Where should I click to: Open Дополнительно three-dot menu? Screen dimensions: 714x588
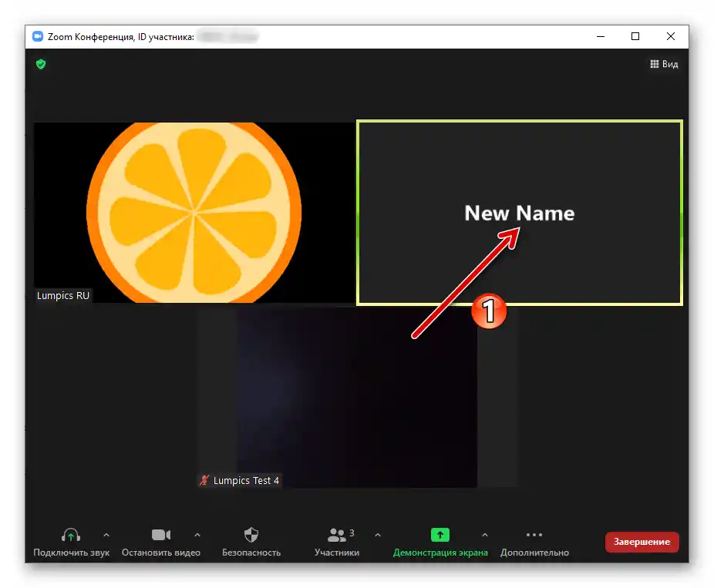(534, 542)
